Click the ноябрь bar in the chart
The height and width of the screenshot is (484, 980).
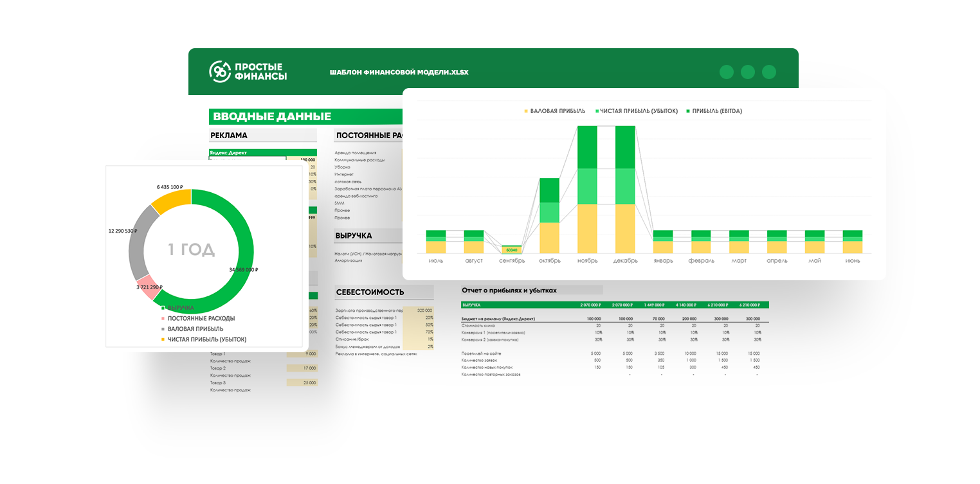pyautogui.click(x=587, y=190)
